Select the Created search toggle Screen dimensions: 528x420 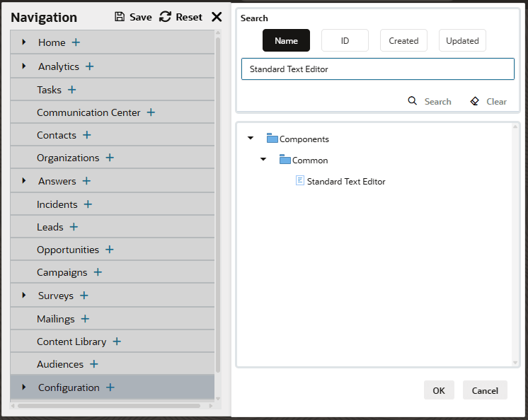coord(403,40)
